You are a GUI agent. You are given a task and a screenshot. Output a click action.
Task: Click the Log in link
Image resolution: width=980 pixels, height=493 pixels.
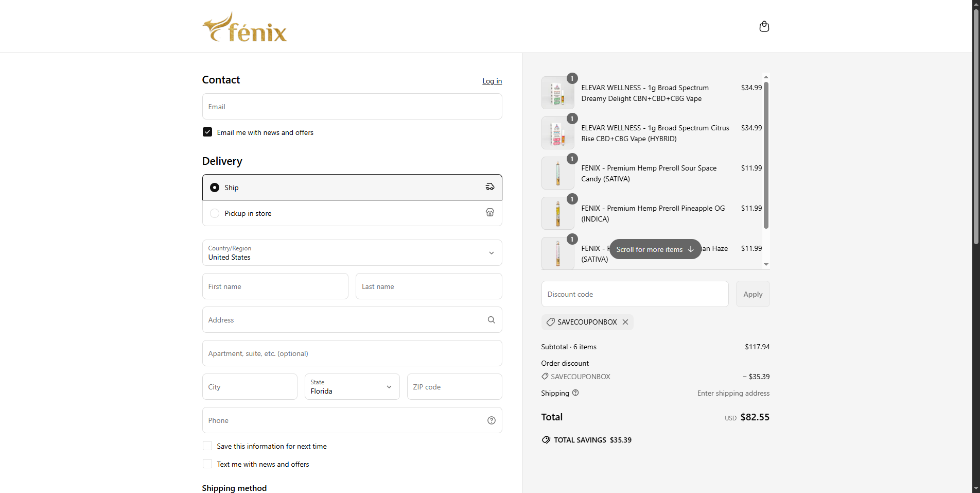click(492, 81)
